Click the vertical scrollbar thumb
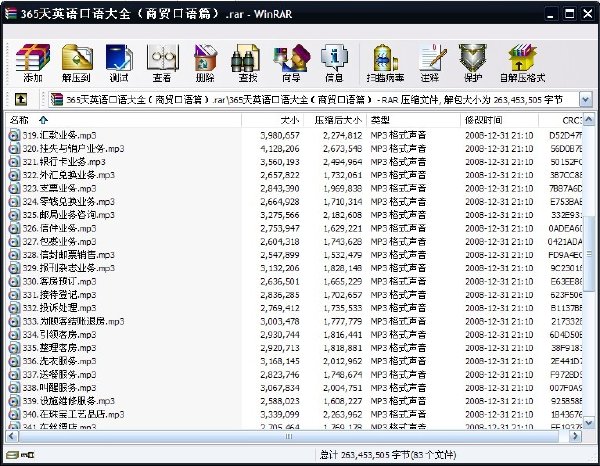This screenshot has width=600, height=466. point(589,254)
